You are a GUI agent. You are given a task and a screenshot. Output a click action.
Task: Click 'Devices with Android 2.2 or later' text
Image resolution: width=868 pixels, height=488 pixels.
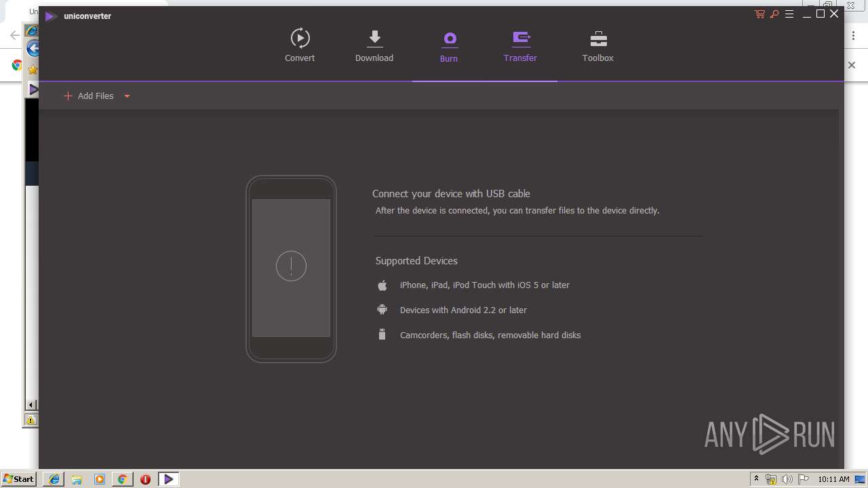point(463,310)
